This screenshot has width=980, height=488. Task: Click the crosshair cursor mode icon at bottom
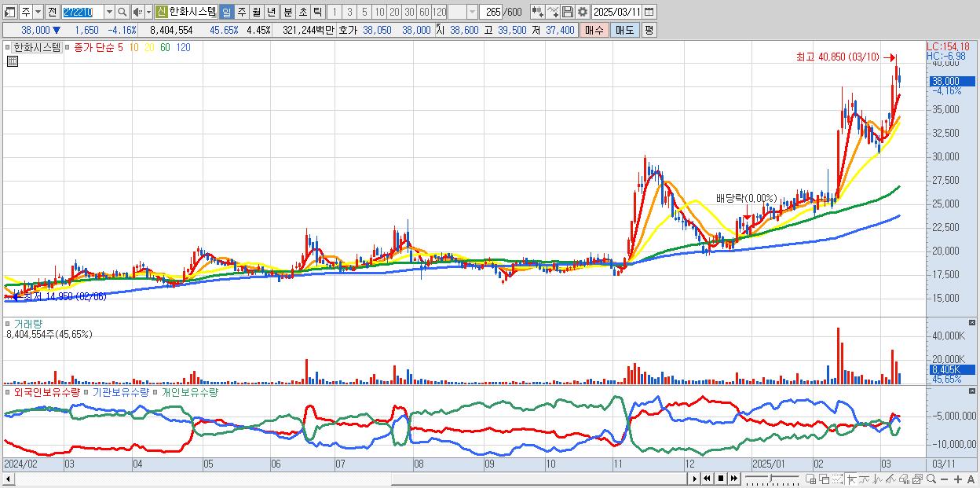tap(851, 479)
